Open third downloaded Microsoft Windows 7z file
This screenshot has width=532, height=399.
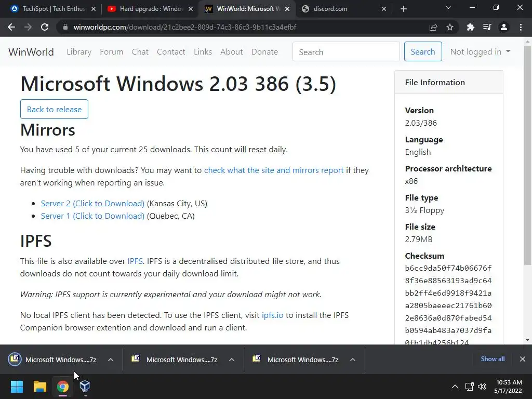pos(296,360)
